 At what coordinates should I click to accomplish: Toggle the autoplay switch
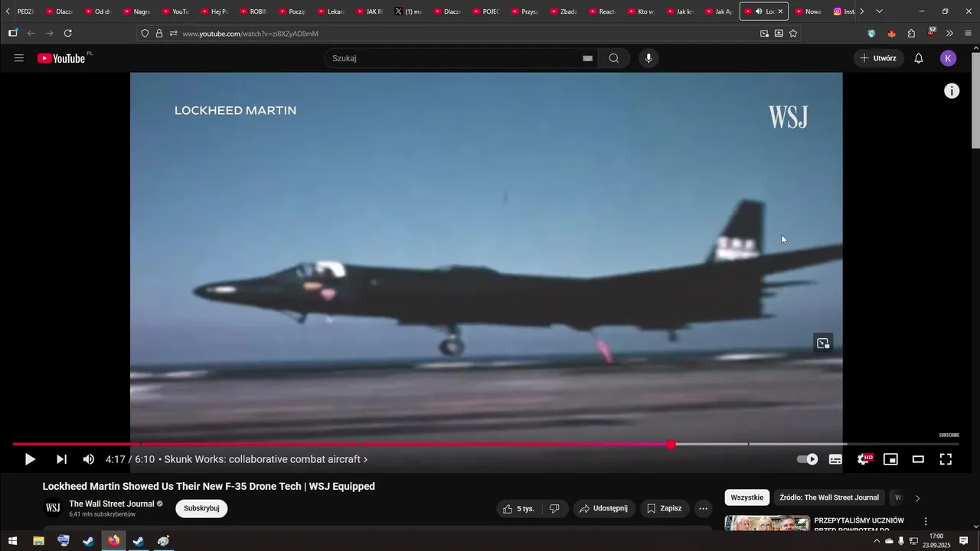[807, 459]
